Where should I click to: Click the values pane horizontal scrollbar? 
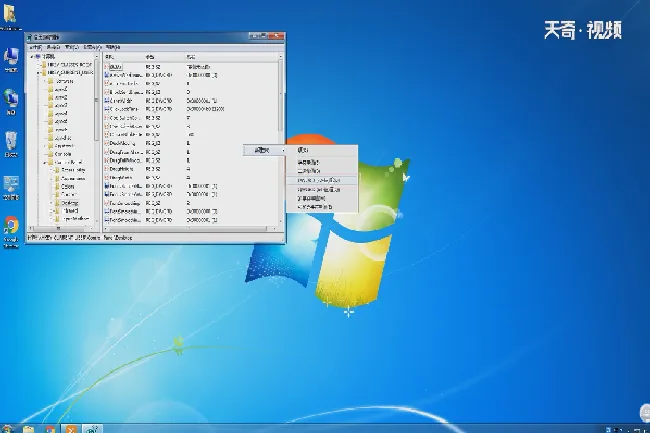coord(190,229)
